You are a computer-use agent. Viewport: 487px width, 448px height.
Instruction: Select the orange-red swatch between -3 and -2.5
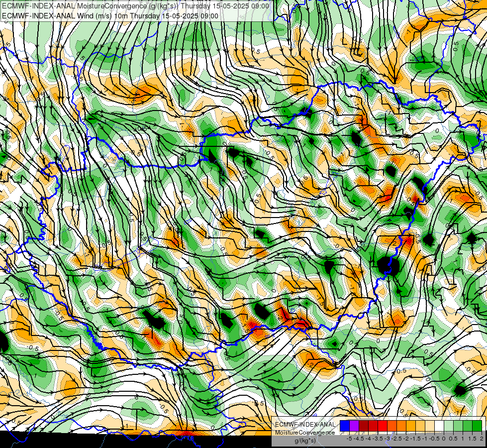click(x=392, y=426)
